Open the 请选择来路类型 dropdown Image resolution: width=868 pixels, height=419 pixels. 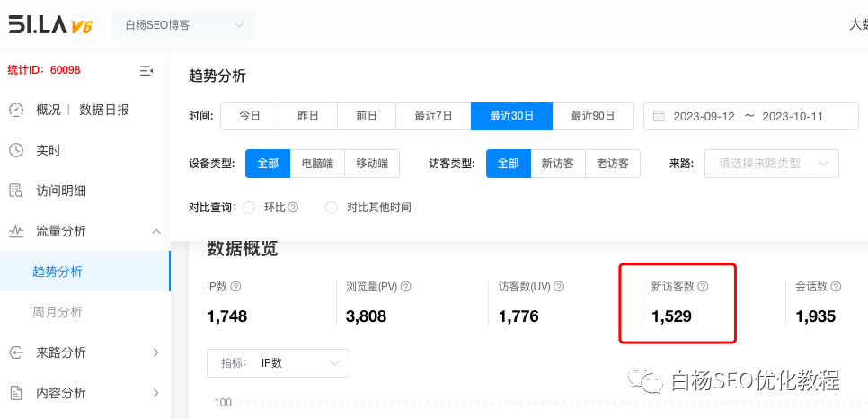(772, 164)
